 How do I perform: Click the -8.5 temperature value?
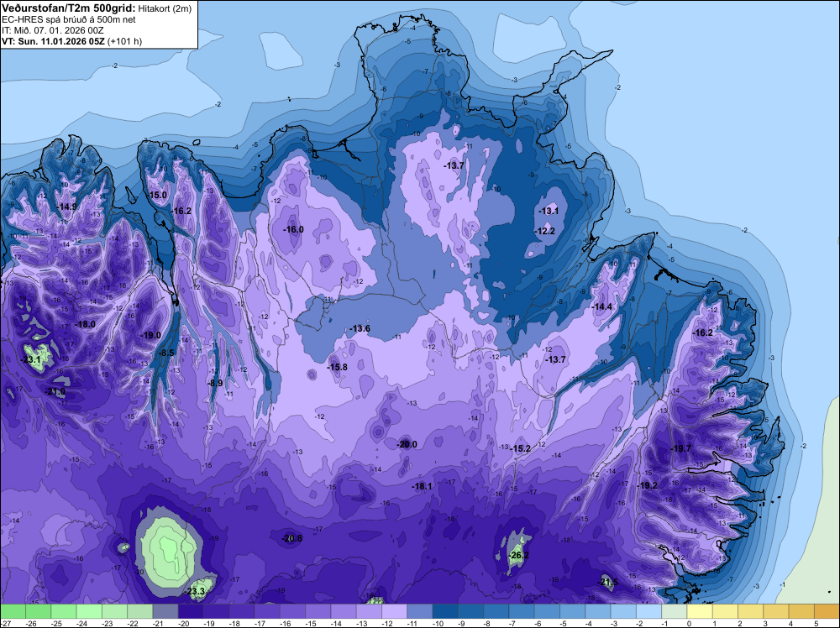coord(166,353)
